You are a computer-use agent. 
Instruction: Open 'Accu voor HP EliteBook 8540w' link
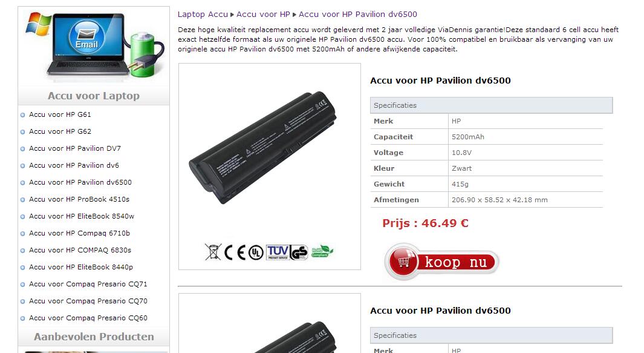82,216
